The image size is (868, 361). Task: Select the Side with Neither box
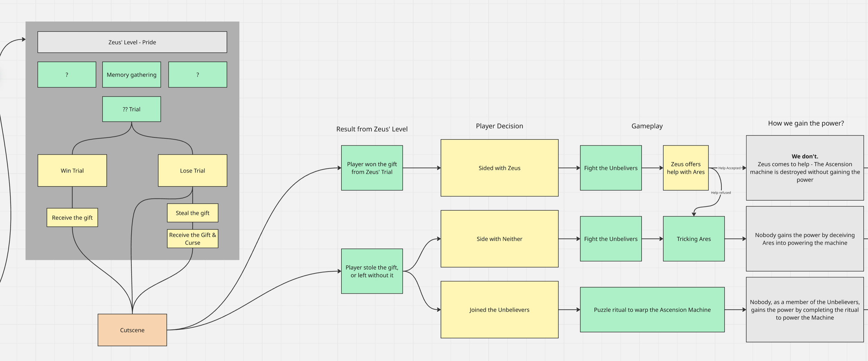tap(499, 239)
